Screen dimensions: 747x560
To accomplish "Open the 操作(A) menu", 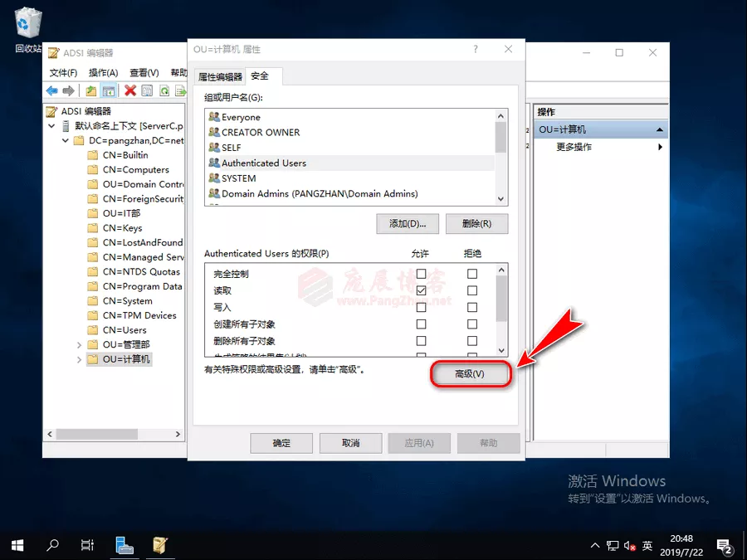I will (x=103, y=73).
